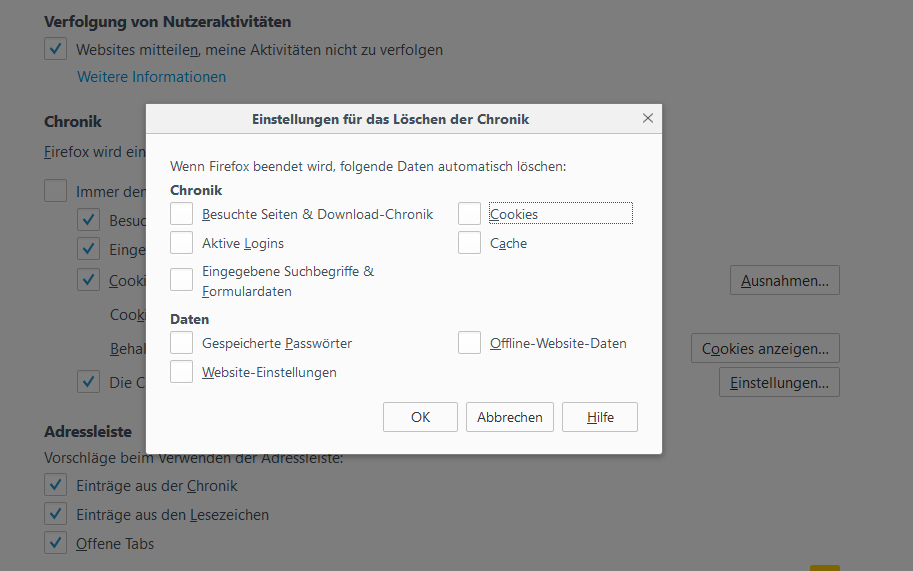Enable the Offline-Website-Daten checkbox
913x571 pixels.
tap(470, 343)
